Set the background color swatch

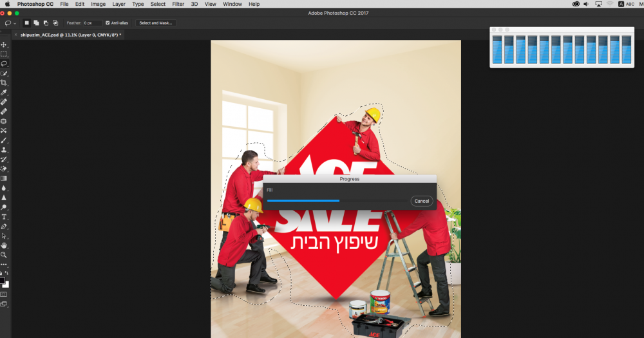coord(6,285)
